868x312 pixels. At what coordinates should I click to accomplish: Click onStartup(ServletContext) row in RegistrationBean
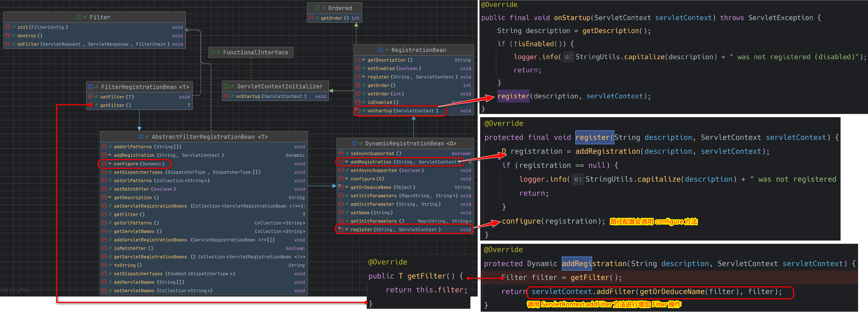414,111
